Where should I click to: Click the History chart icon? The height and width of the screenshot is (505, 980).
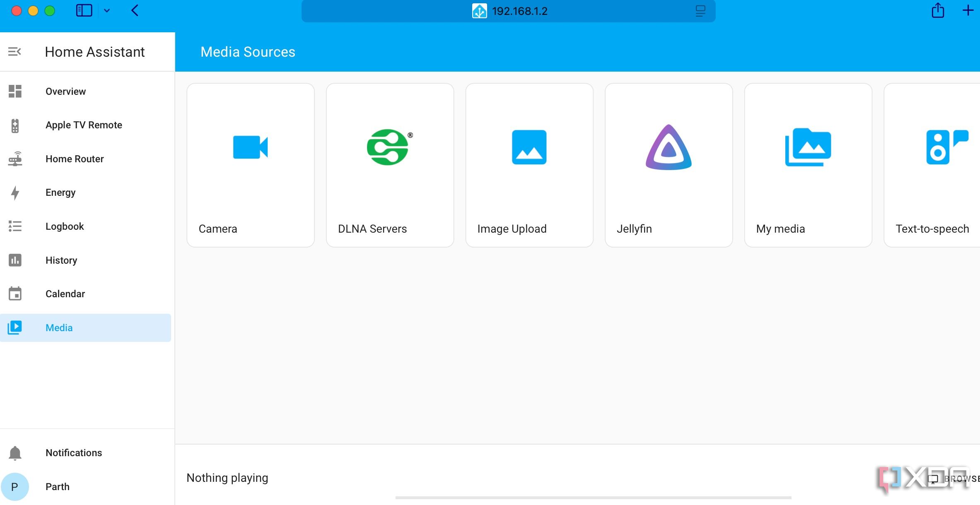coord(15,260)
